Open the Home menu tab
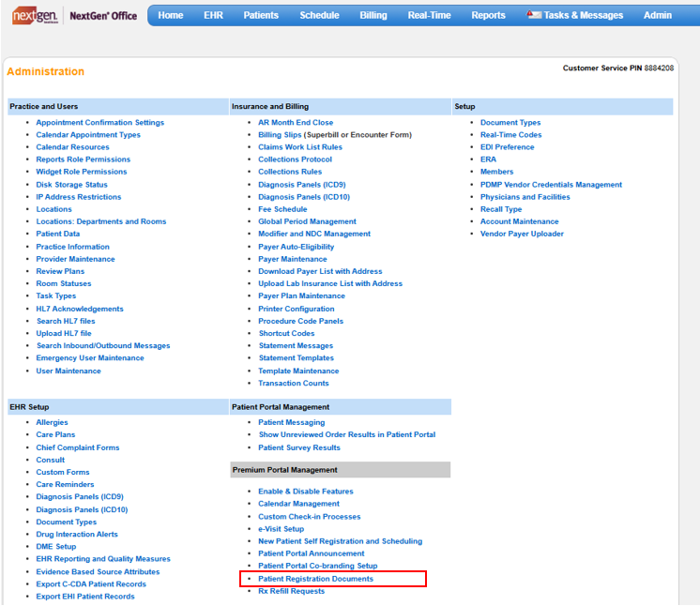This screenshot has width=700, height=606. (x=171, y=15)
